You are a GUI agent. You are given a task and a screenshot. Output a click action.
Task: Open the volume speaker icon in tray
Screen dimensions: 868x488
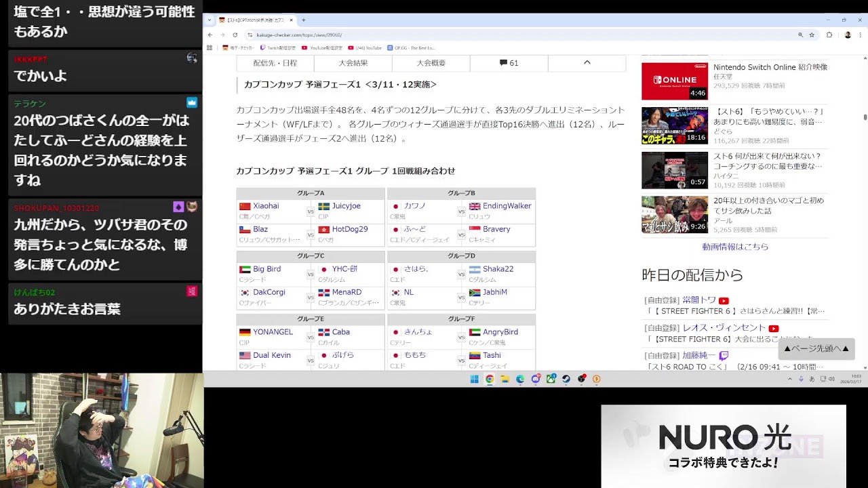click(831, 379)
